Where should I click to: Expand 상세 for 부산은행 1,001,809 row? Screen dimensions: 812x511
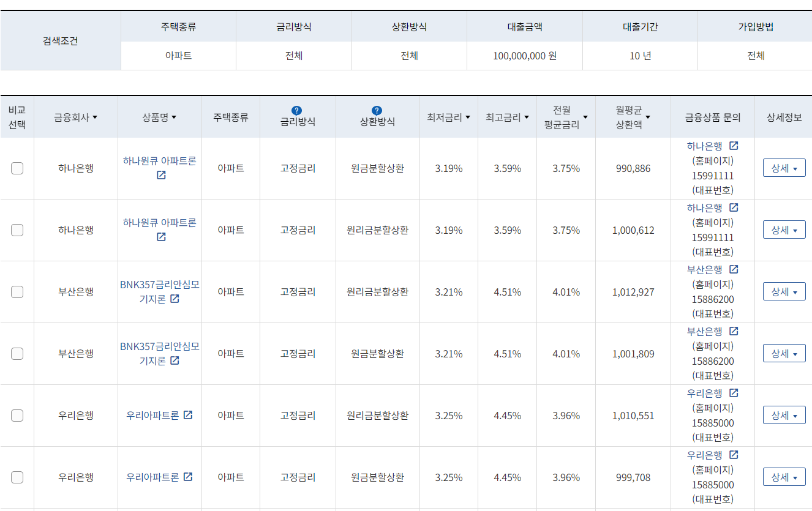click(784, 353)
